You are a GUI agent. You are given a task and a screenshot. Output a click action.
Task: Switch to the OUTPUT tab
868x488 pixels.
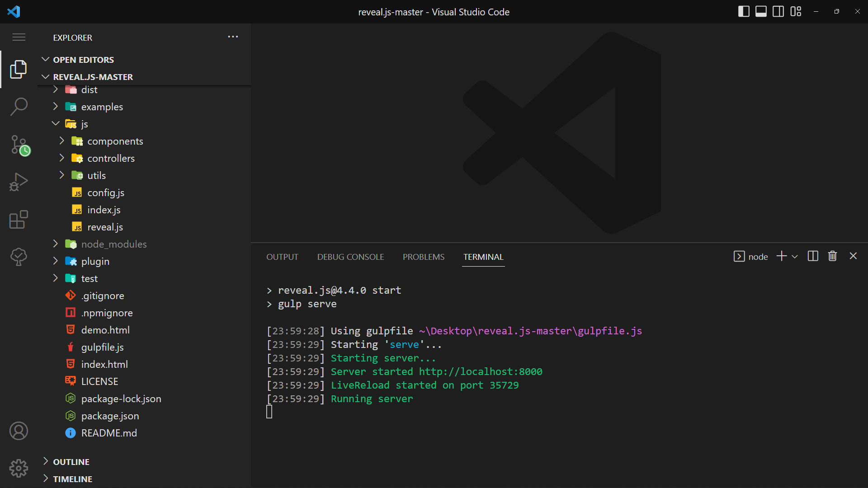click(282, 257)
